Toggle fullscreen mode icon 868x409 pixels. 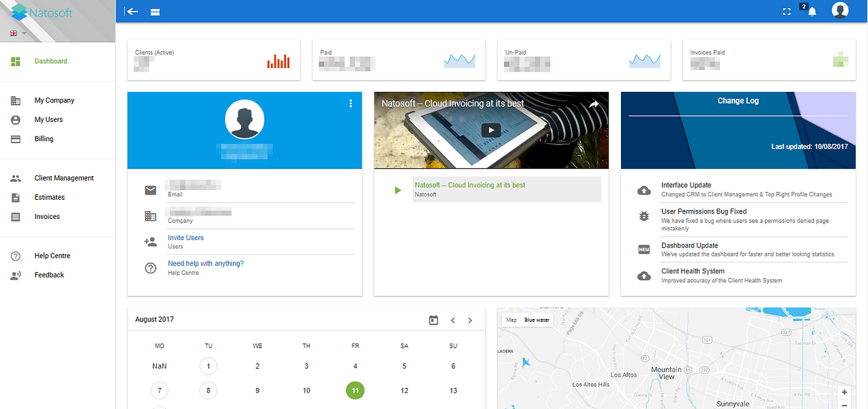click(x=787, y=12)
